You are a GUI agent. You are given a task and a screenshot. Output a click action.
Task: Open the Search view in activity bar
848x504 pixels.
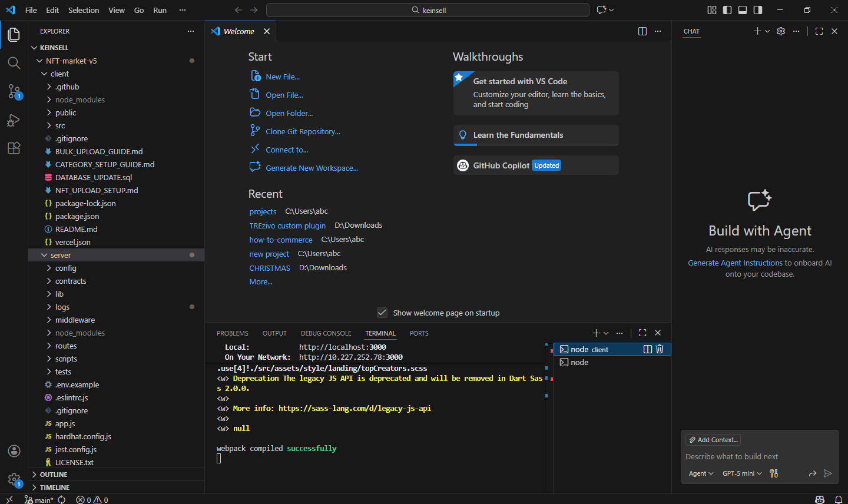[x=14, y=63]
